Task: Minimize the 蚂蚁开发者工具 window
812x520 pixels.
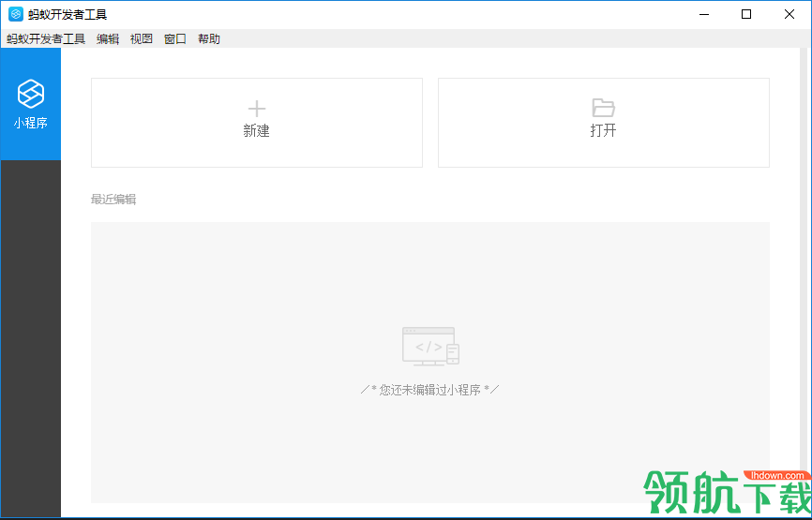Action: tap(702, 14)
